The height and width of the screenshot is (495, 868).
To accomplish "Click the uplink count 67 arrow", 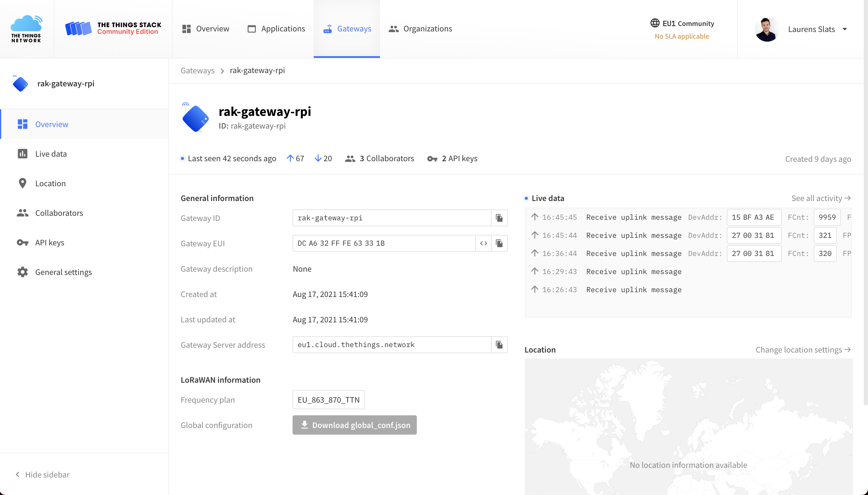I will 290,158.
